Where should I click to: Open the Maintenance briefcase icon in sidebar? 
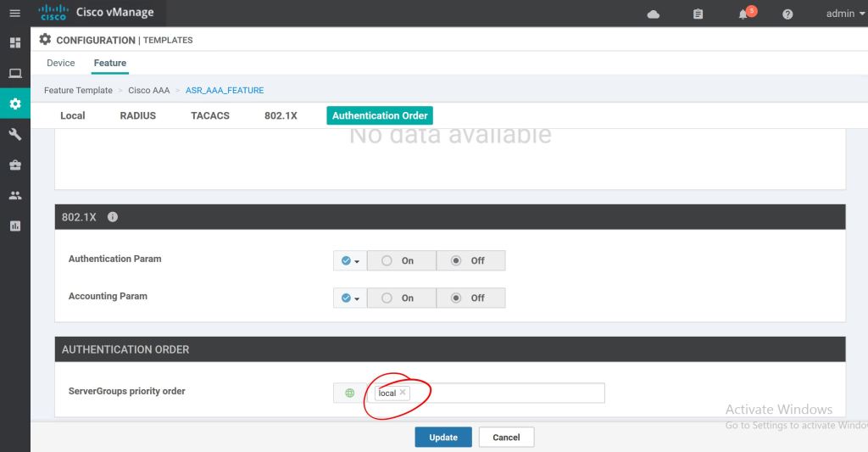[x=14, y=165]
